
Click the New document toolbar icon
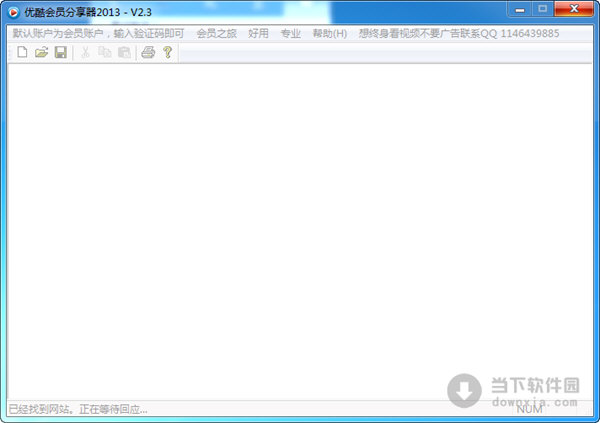pos(22,52)
